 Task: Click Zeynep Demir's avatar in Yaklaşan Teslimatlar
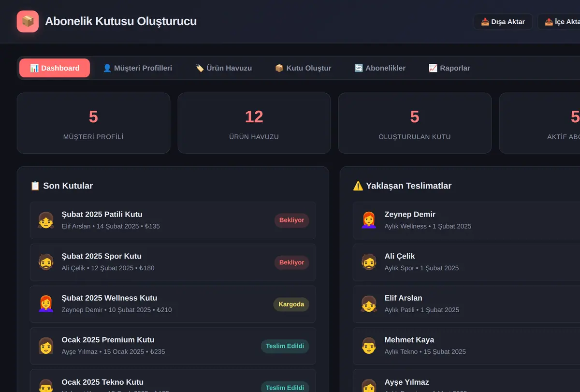coord(369,220)
